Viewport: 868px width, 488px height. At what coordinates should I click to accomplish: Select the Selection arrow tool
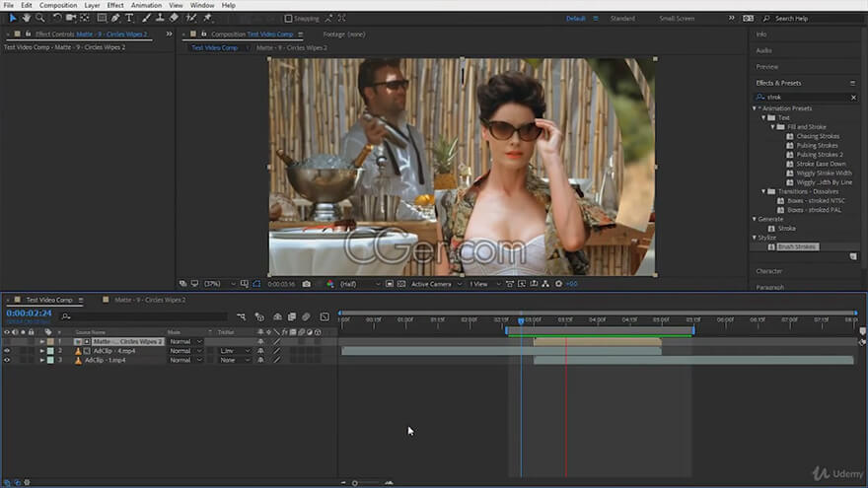12,19
